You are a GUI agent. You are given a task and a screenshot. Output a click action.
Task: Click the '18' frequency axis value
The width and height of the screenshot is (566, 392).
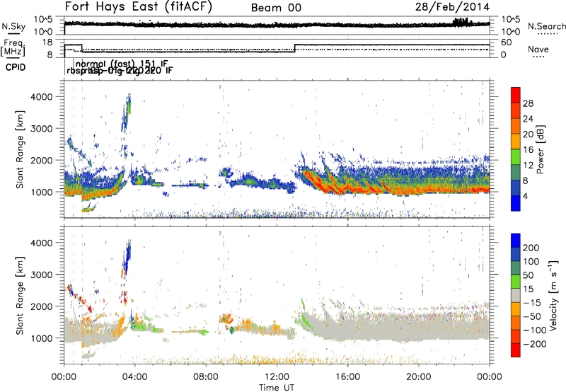pos(47,42)
